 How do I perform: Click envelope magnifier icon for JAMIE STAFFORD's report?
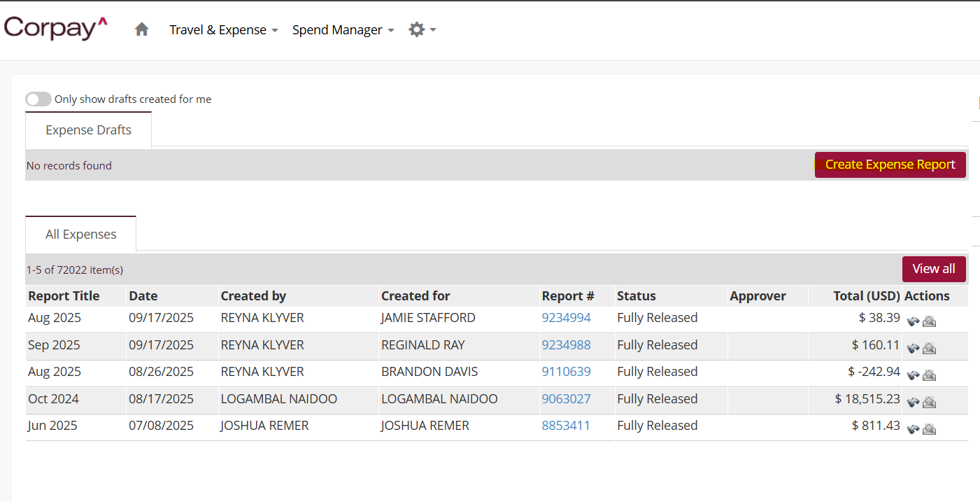[929, 321]
